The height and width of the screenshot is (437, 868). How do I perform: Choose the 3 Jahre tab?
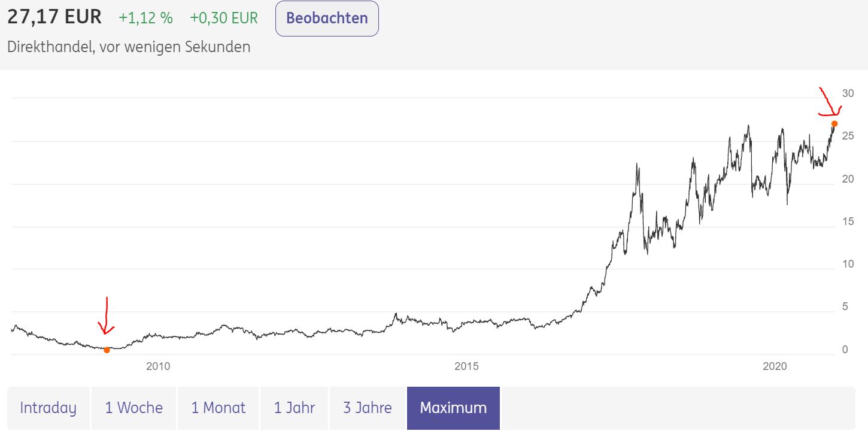368,408
